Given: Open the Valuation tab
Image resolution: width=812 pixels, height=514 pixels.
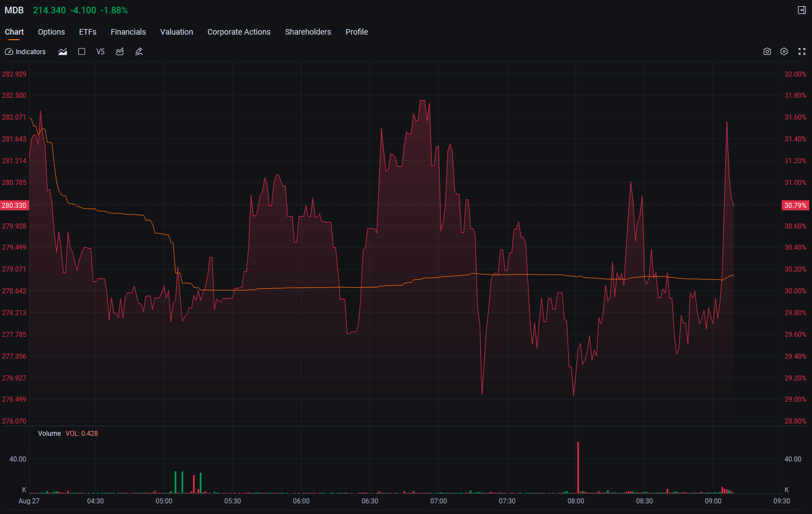Looking at the screenshot, I should (177, 32).
